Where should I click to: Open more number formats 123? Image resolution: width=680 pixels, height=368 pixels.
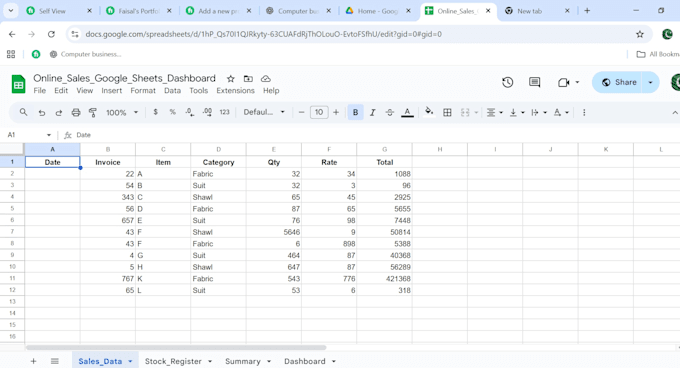(x=224, y=112)
